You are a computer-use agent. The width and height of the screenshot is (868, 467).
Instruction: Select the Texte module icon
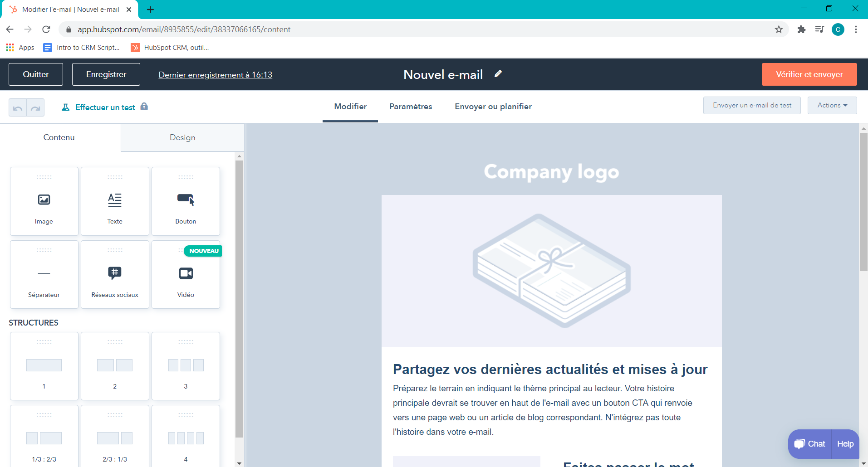tap(115, 200)
